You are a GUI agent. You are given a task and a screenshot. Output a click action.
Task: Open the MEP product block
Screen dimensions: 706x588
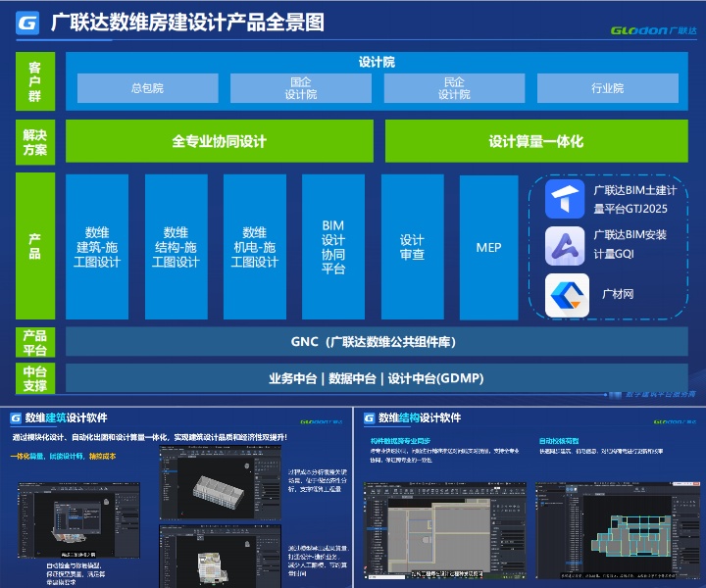tap(489, 247)
